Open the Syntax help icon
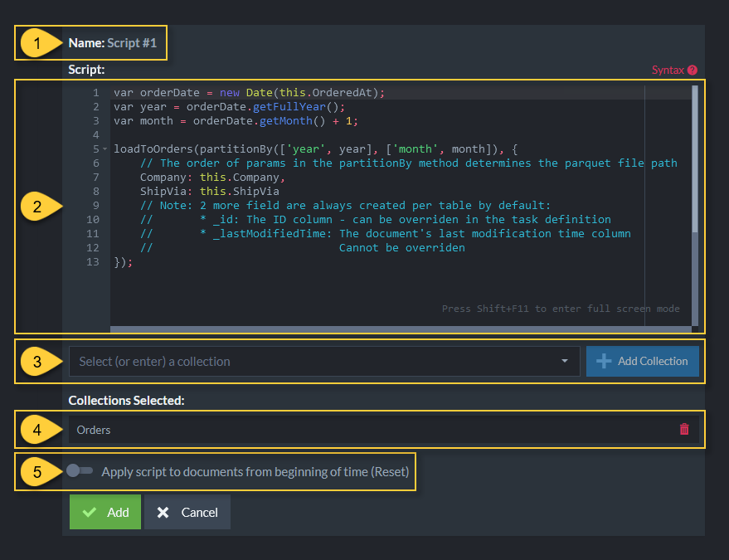 tap(693, 70)
